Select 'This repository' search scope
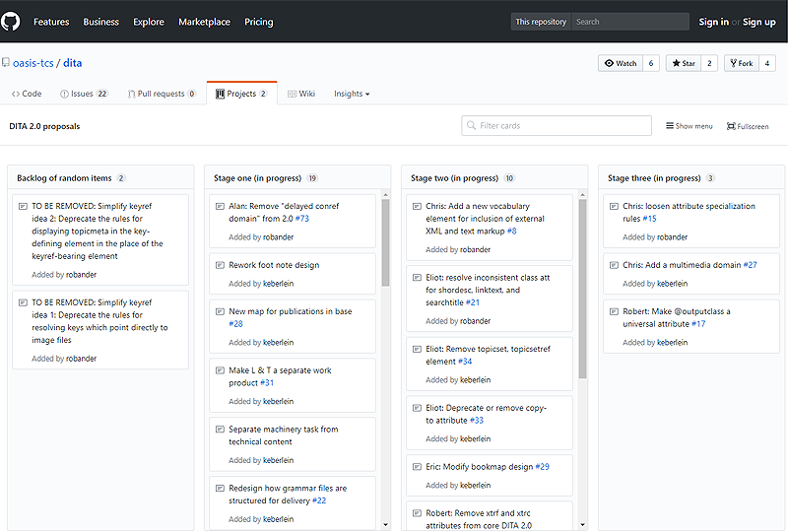This screenshot has width=788, height=532. (x=541, y=22)
